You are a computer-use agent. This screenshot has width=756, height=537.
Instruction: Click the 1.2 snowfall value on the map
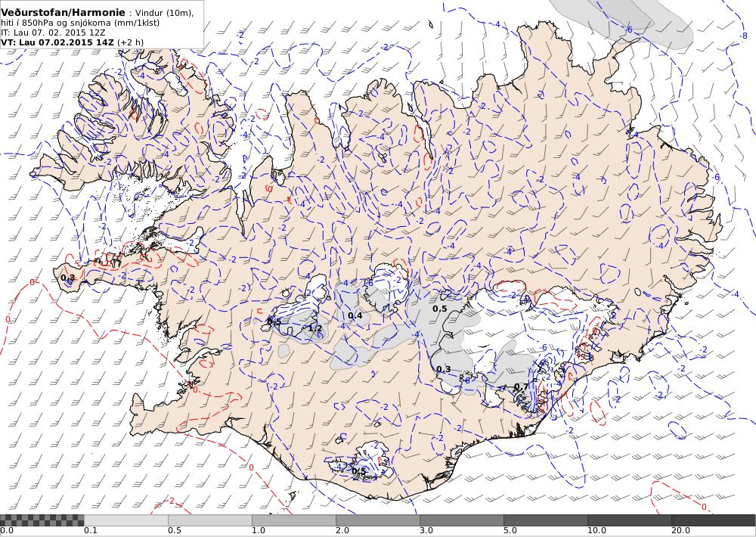(x=315, y=328)
